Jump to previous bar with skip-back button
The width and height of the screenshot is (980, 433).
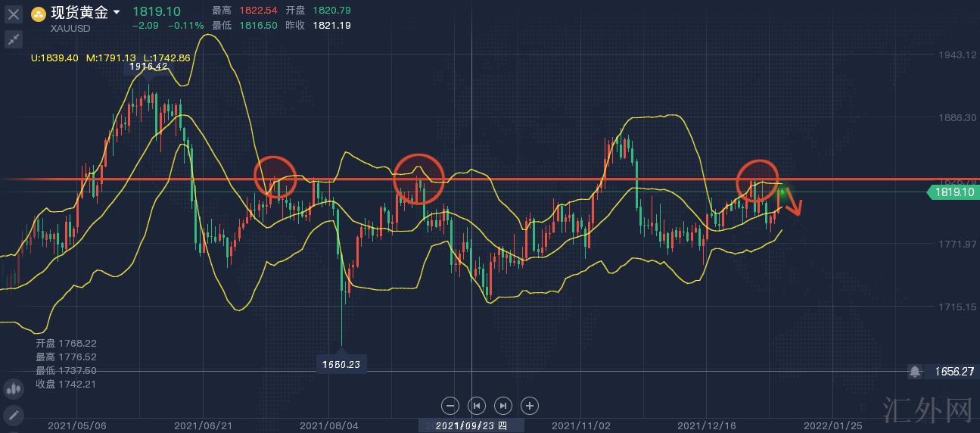(x=477, y=406)
